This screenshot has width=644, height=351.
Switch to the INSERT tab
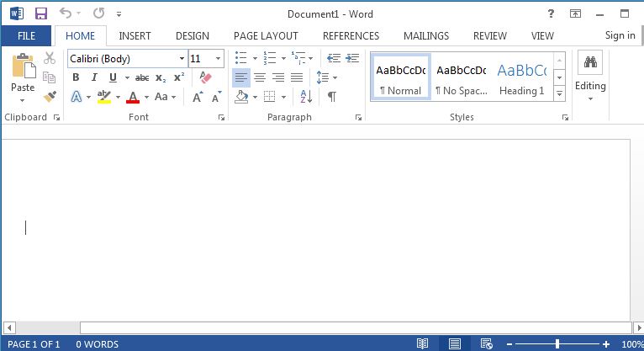tap(135, 35)
